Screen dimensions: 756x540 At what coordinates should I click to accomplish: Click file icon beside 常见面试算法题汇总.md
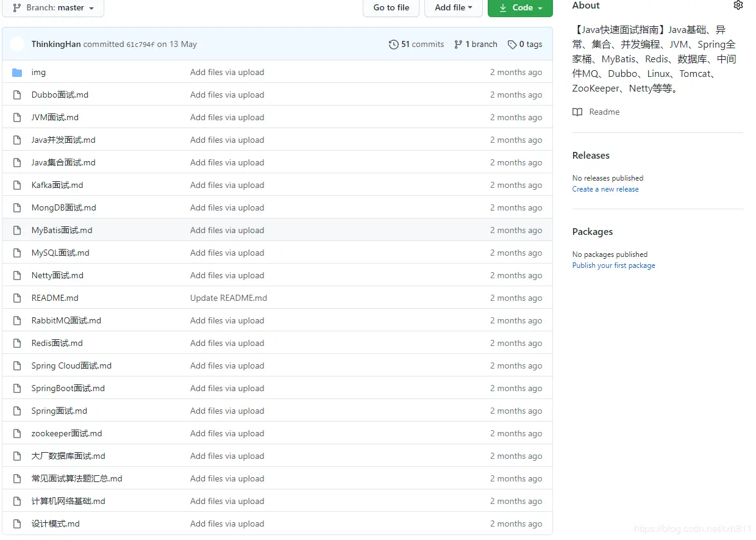tap(17, 479)
